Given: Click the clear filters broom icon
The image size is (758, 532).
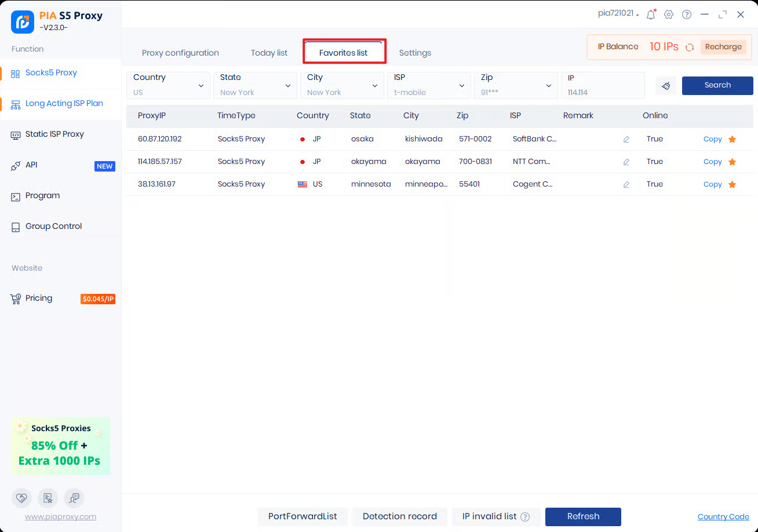Looking at the screenshot, I should tap(666, 86).
